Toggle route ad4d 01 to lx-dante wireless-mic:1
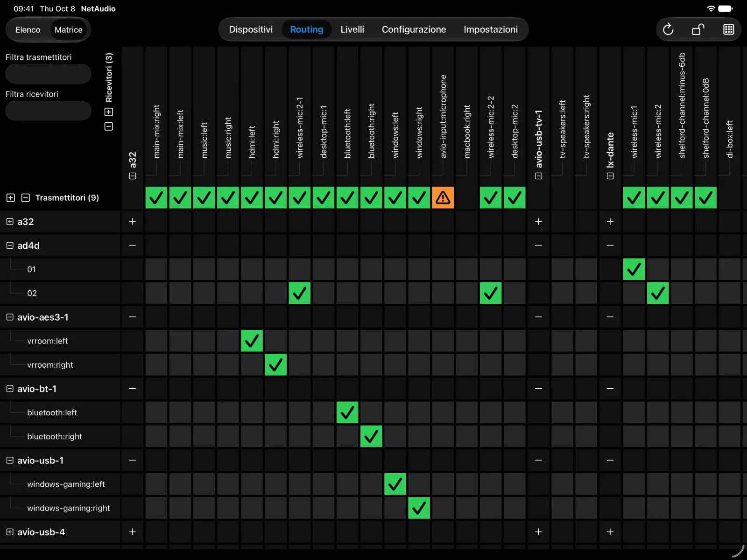 (x=634, y=269)
